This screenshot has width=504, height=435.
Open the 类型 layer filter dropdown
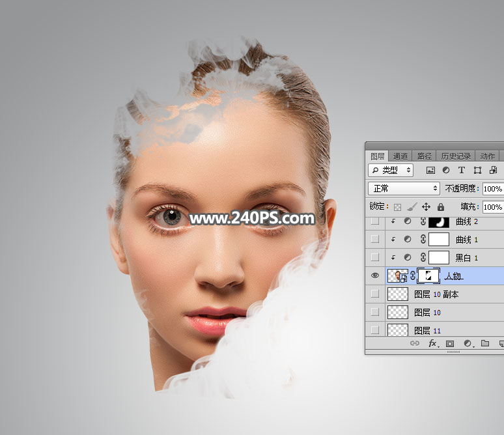pyautogui.click(x=391, y=170)
